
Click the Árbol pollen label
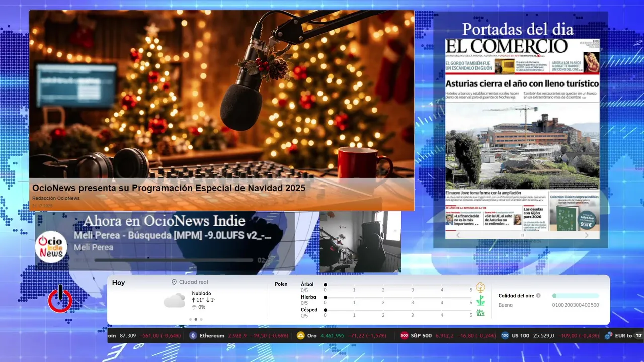tap(307, 284)
